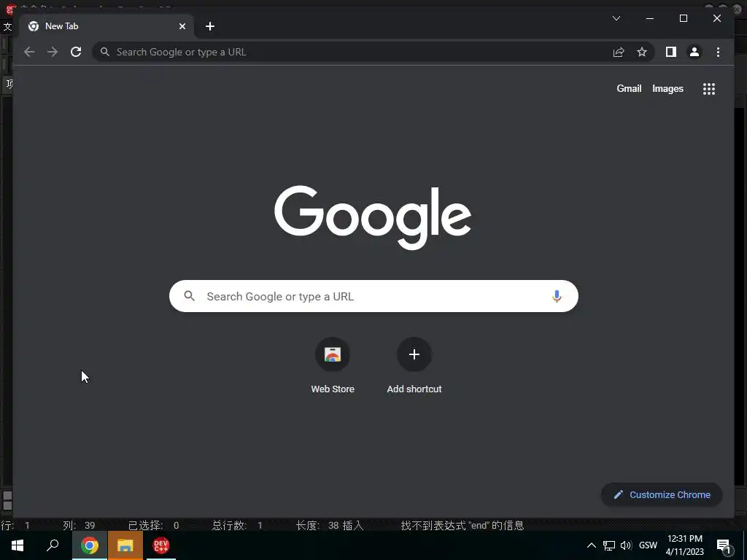Bookmark this tab with the star icon
This screenshot has width=747, height=560.
[x=642, y=52]
